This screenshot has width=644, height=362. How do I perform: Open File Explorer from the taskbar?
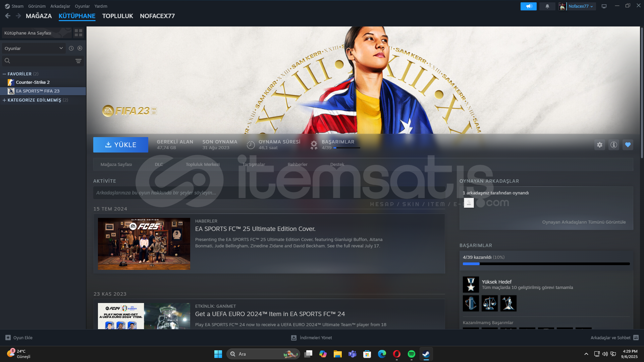point(338,354)
